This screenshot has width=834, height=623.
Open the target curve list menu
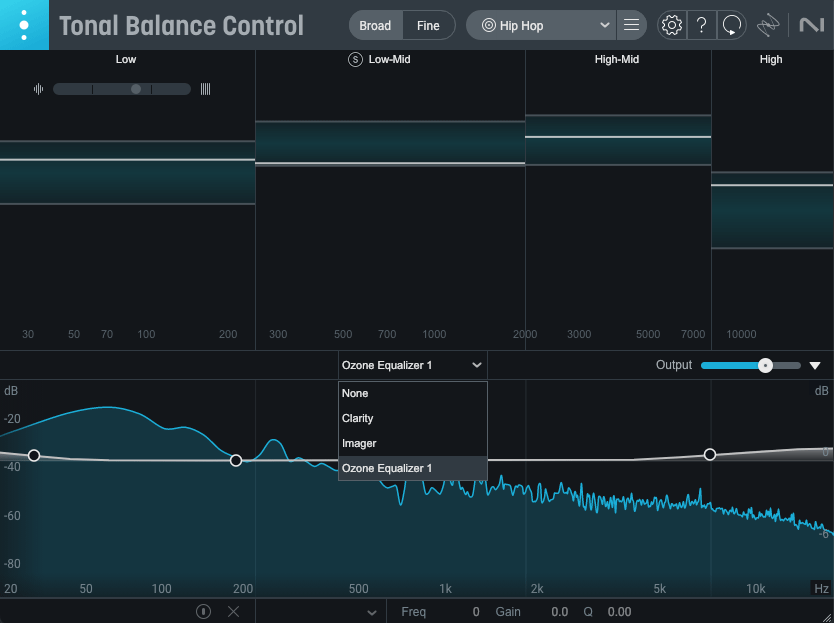click(x=631, y=25)
